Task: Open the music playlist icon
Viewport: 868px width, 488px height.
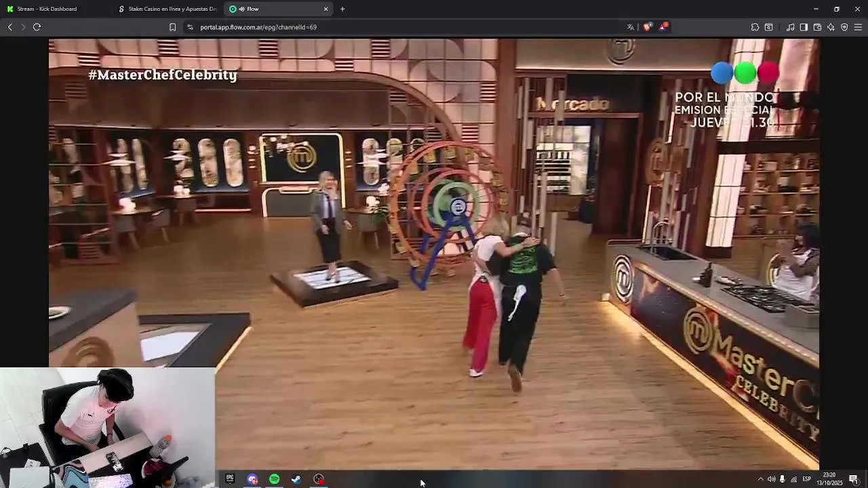Action: coord(790,27)
